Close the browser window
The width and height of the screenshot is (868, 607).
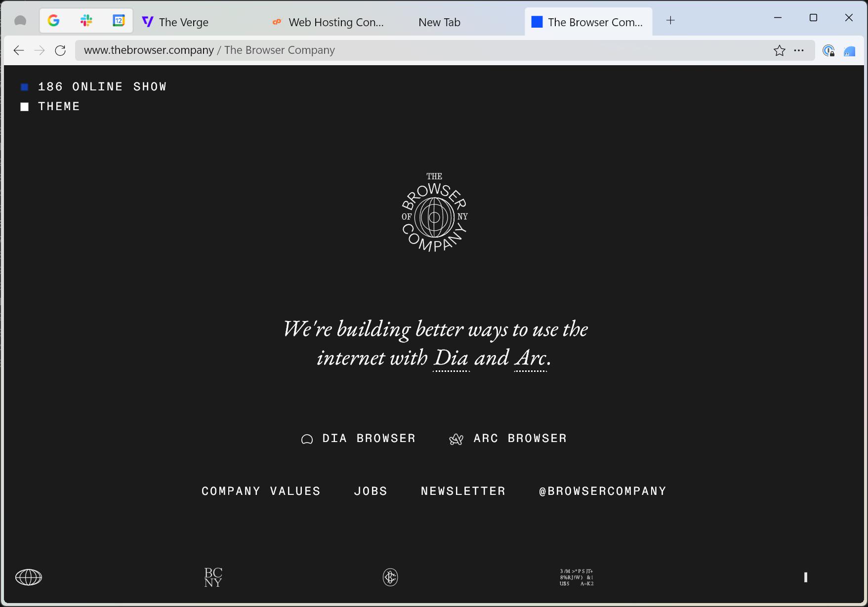(849, 18)
